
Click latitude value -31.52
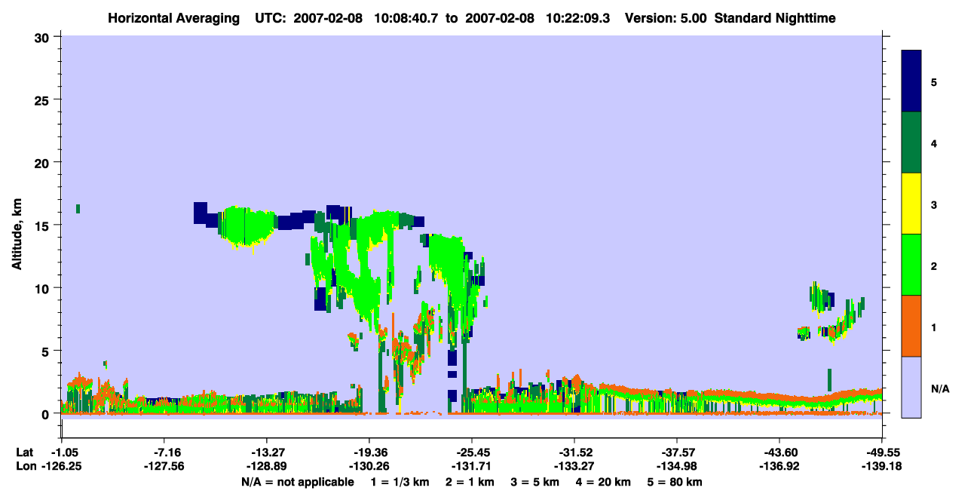574,452
